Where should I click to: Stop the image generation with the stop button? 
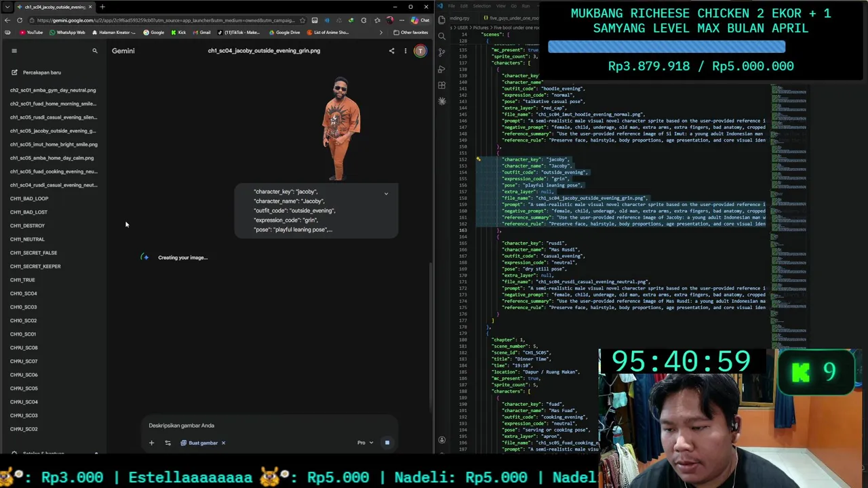(387, 443)
